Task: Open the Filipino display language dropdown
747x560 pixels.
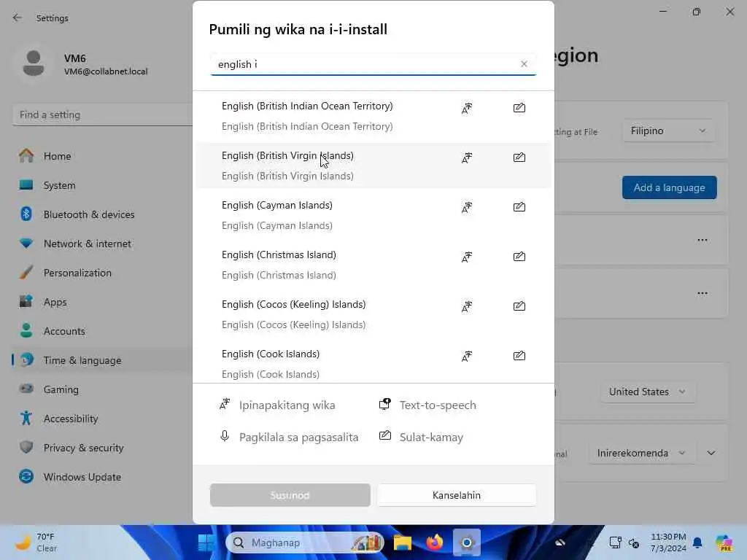Action: point(668,131)
